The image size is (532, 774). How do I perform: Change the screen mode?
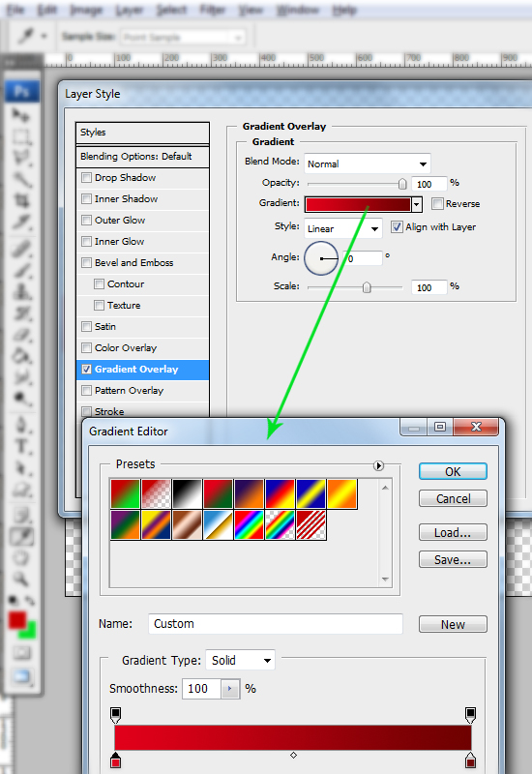(21, 676)
